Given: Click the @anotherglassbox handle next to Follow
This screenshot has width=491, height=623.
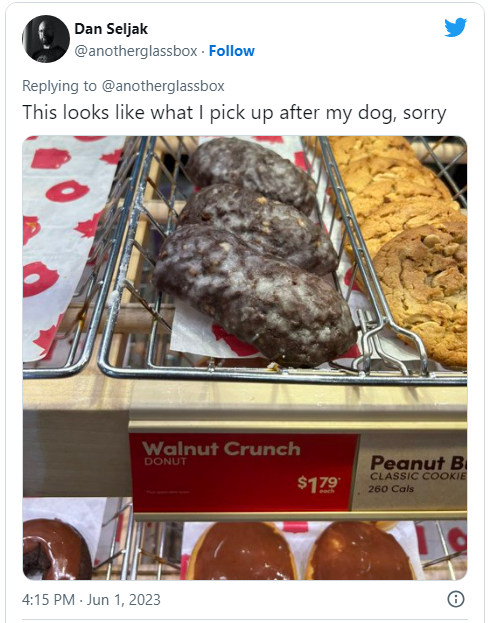Looking at the screenshot, I should (136, 51).
